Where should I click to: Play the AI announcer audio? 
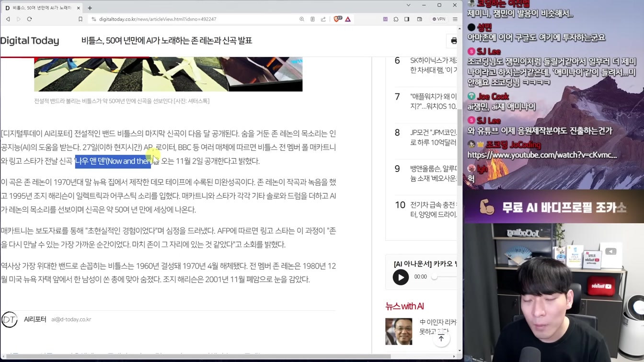(401, 277)
